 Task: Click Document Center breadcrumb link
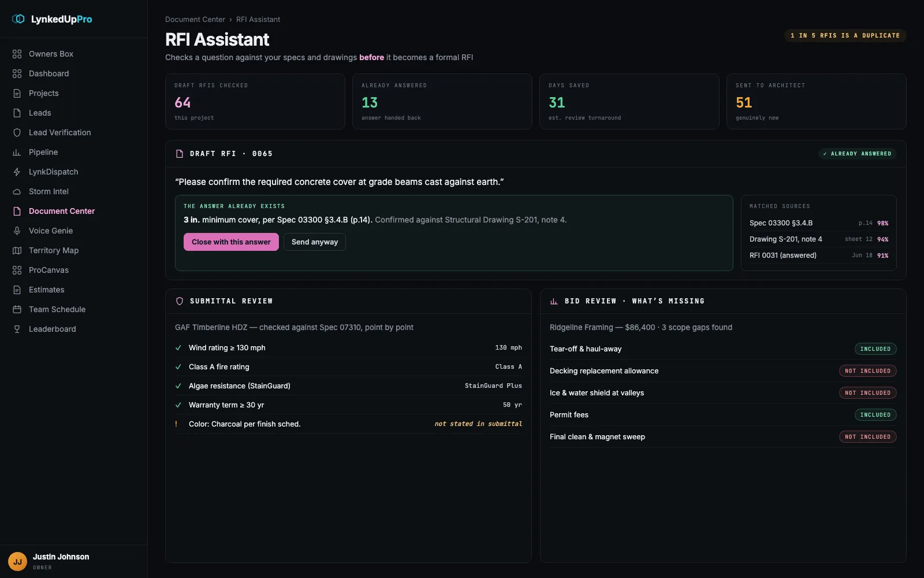[195, 19]
